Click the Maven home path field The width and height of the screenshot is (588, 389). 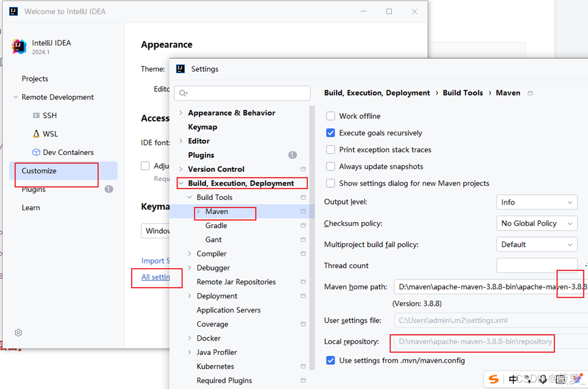tap(491, 287)
